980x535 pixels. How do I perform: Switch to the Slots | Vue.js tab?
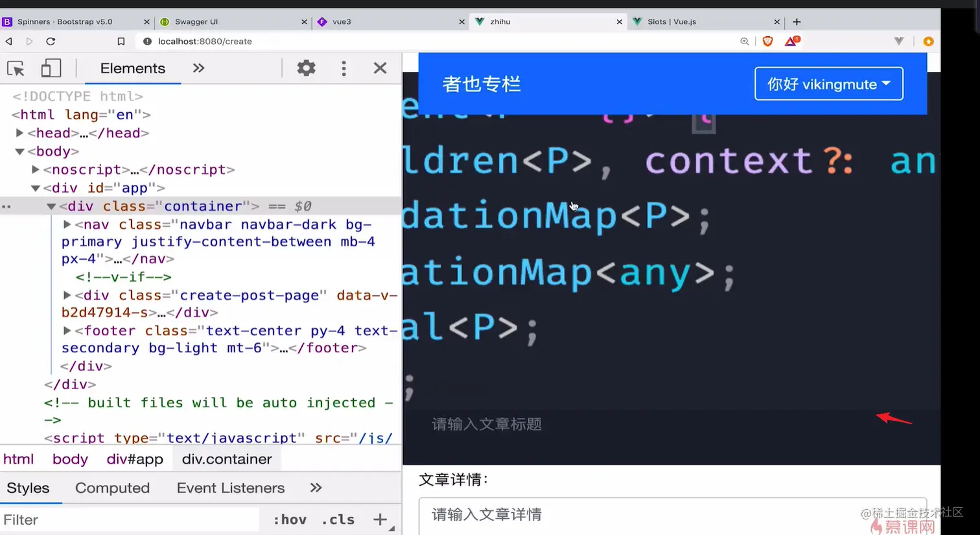[672, 21]
